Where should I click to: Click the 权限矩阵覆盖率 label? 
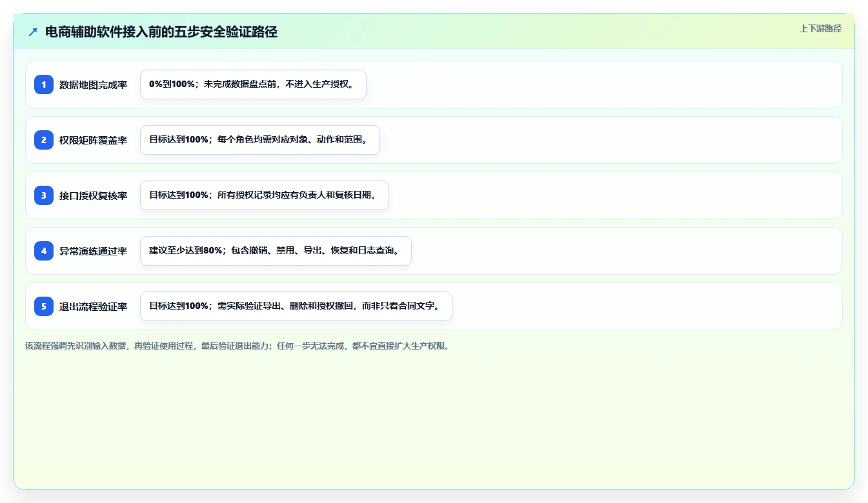93,140
